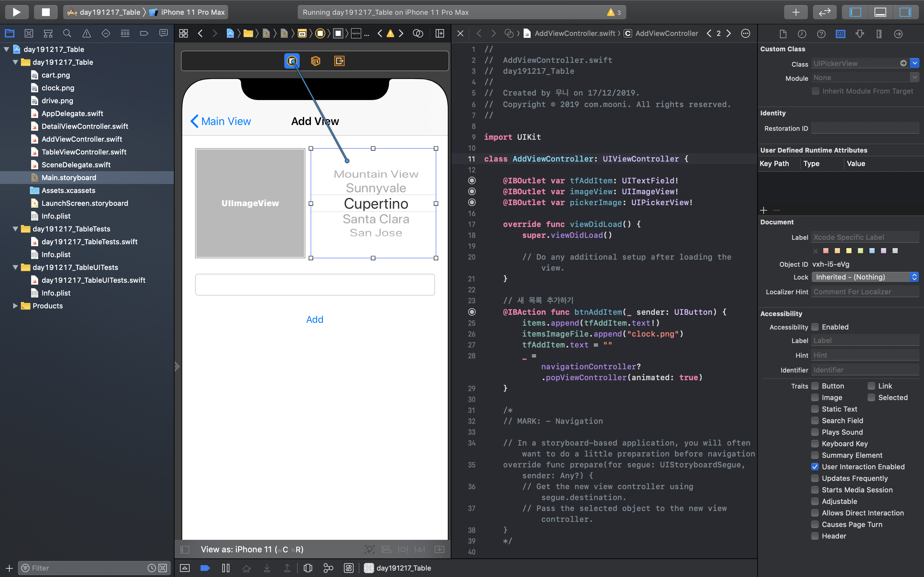Open the Connections inspector arrow icon
The image size is (924, 577).
pos(898,34)
